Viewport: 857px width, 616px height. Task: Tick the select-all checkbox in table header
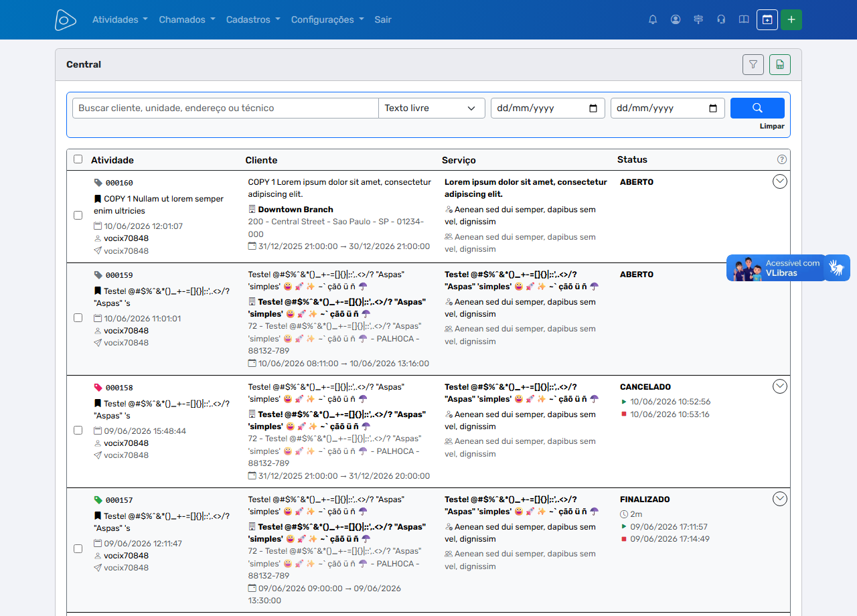(78, 159)
